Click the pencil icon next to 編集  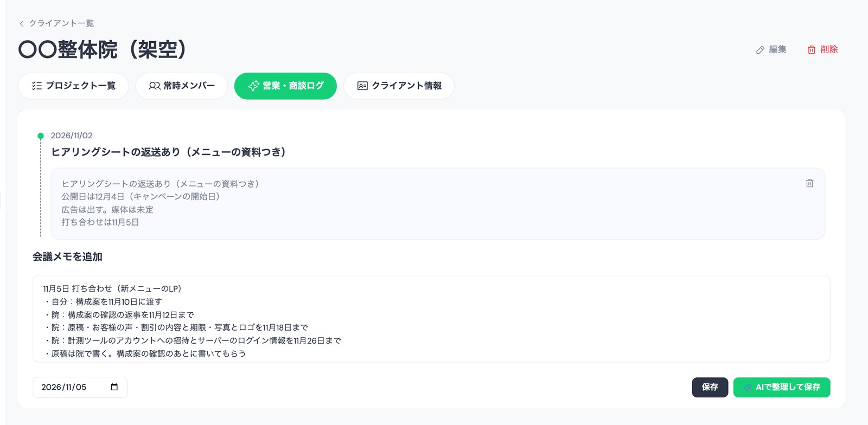pyautogui.click(x=760, y=50)
